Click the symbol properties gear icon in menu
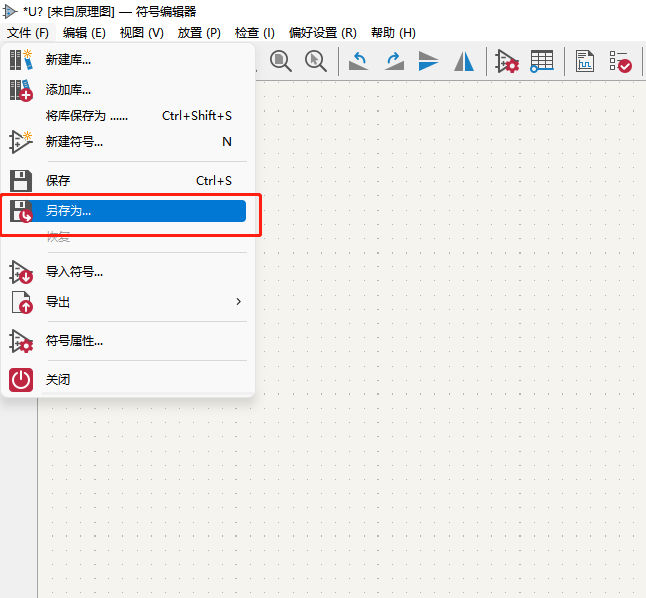The width and height of the screenshot is (646, 598). click(x=21, y=341)
